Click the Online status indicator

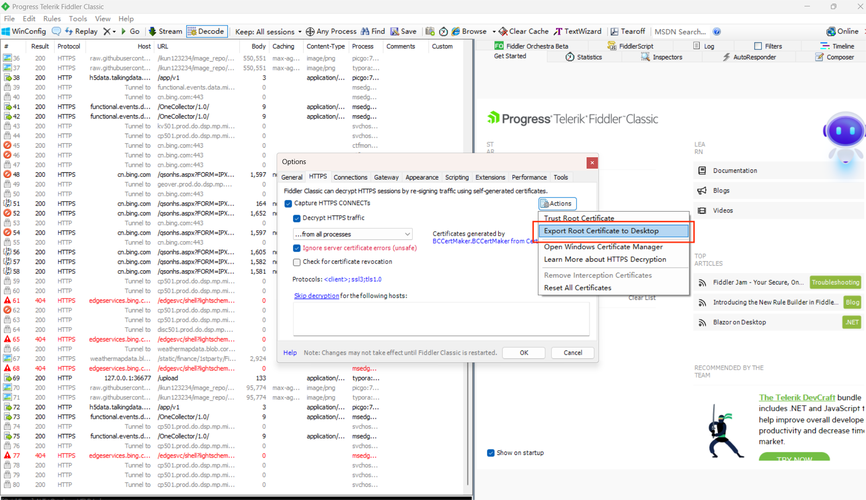[x=842, y=31]
